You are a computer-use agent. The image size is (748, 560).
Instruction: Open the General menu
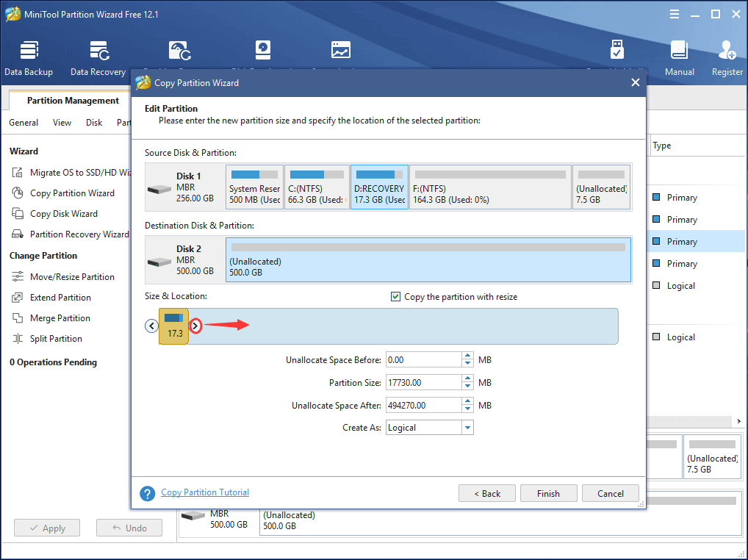24,123
